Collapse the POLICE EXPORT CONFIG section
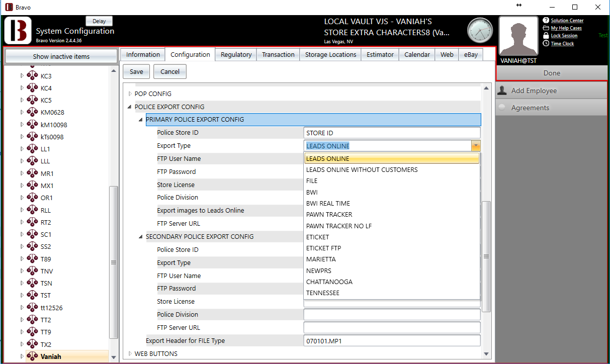 point(131,107)
